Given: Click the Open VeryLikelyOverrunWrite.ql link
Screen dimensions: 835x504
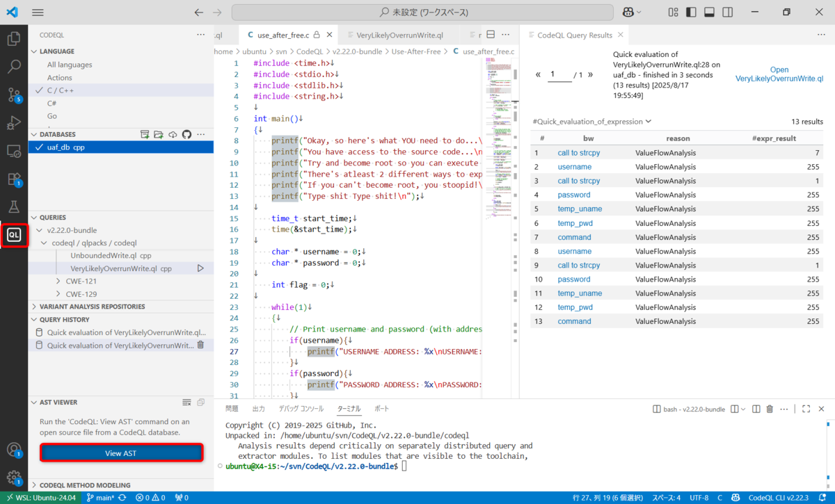Looking at the screenshot, I should click(x=779, y=74).
